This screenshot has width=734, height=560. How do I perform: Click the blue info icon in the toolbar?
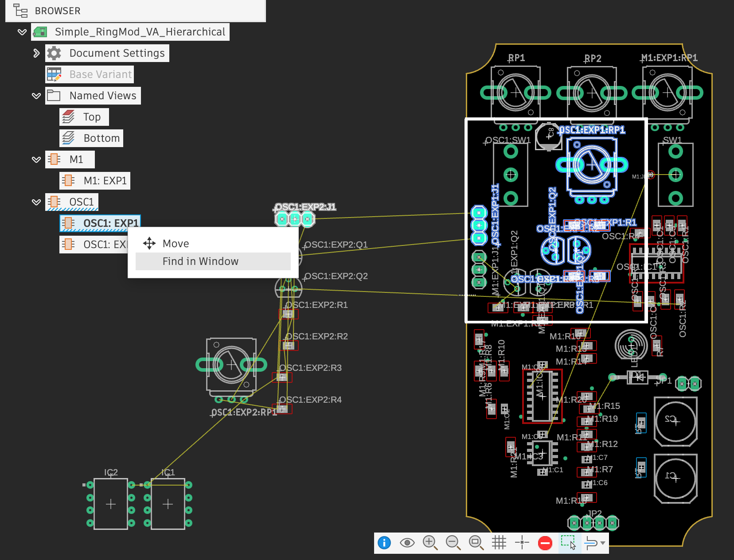point(384,542)
